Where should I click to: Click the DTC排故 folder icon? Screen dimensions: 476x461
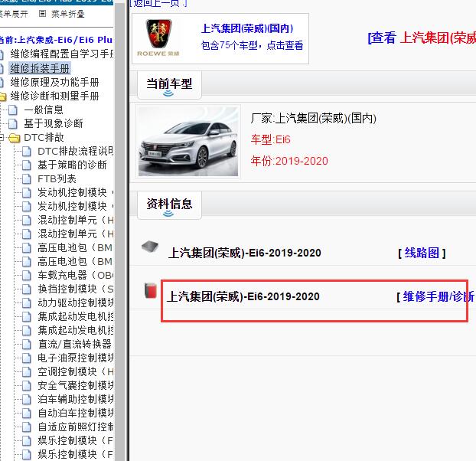pos(15,138)
